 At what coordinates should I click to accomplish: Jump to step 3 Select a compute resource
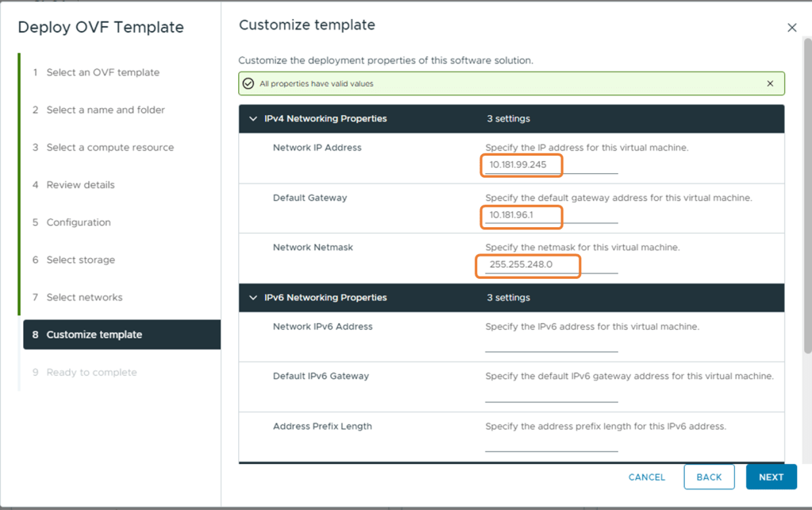(110, 147)
